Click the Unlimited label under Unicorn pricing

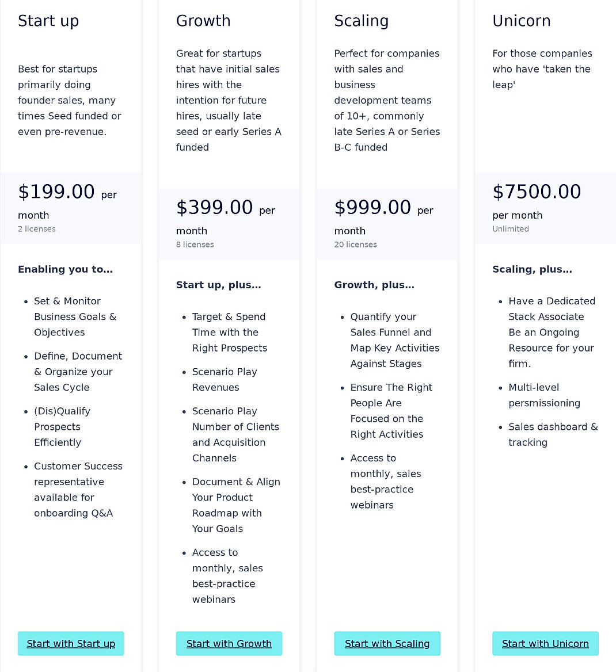coord(511,228)
